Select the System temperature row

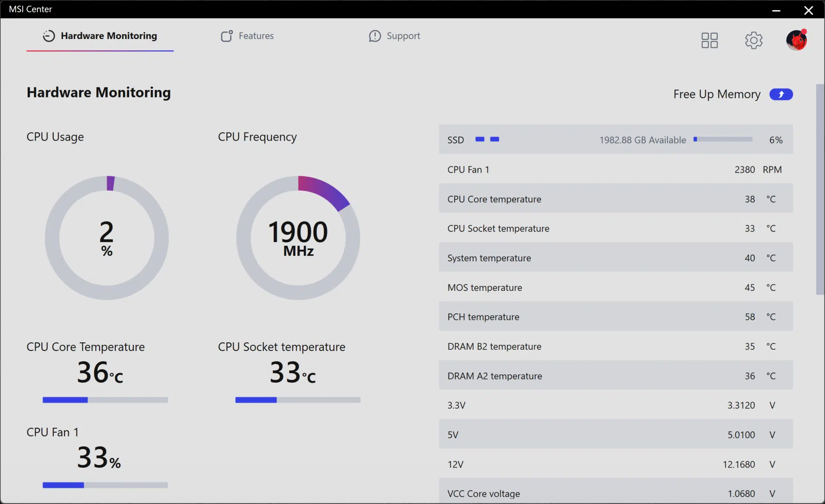click(x=616, y=257)
